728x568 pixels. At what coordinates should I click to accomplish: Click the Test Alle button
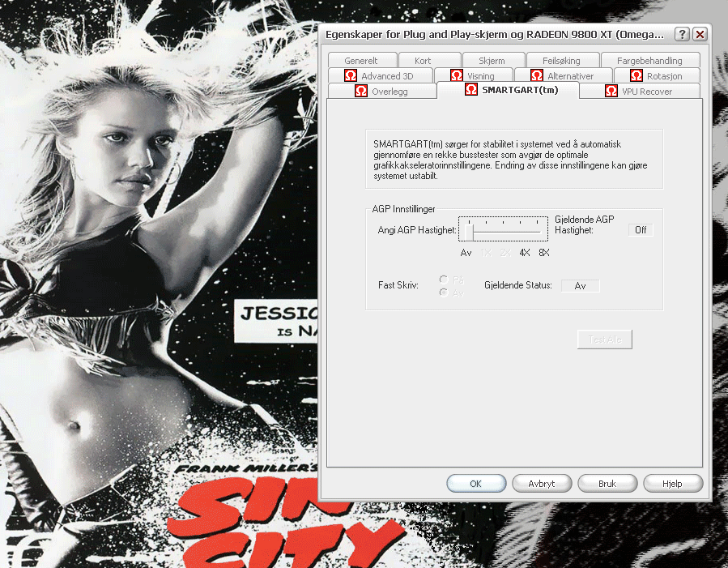coord(604,340)
